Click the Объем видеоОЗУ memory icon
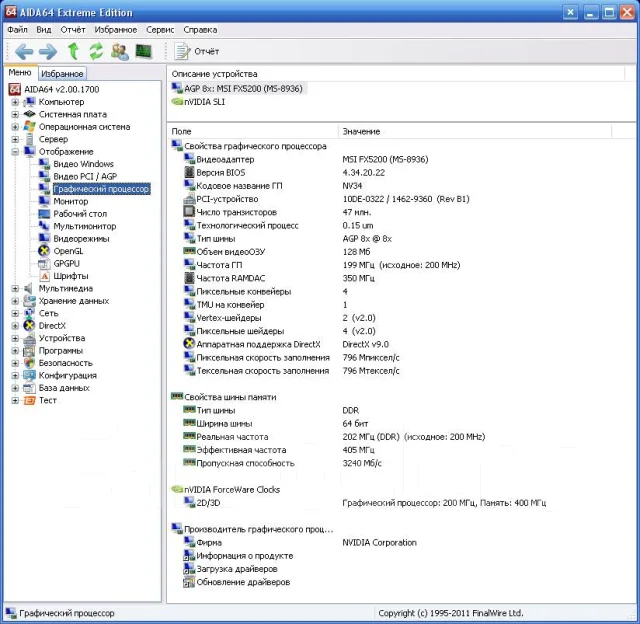 (189, 251)
